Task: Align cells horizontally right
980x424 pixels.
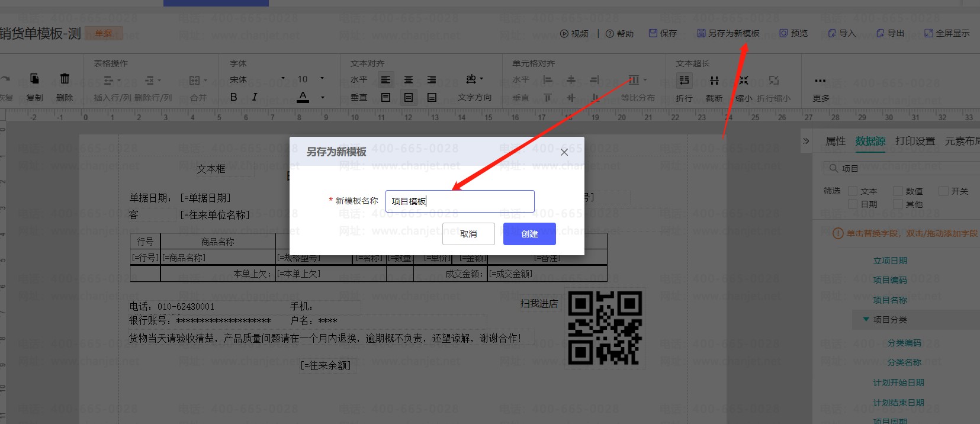Action: click(594, 79)
